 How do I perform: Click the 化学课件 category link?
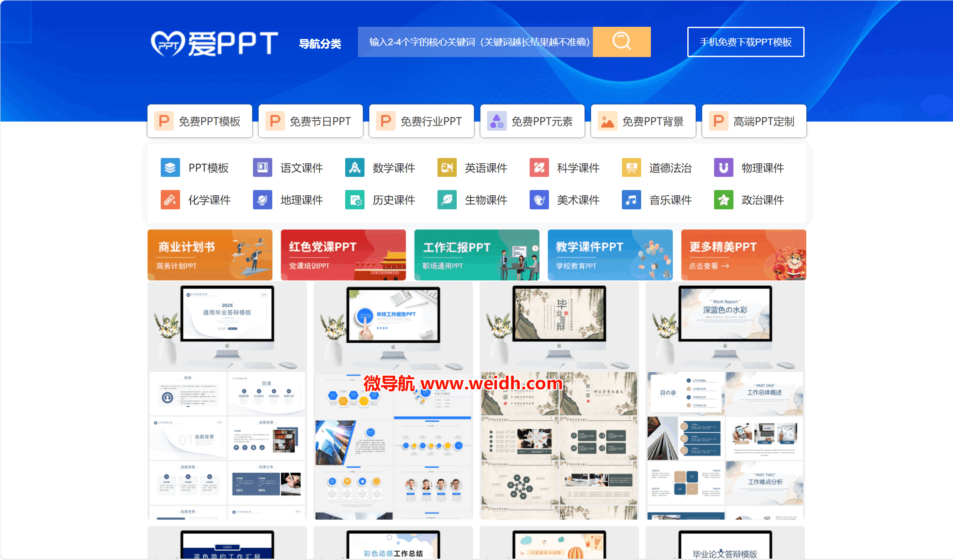pos(209,200)
